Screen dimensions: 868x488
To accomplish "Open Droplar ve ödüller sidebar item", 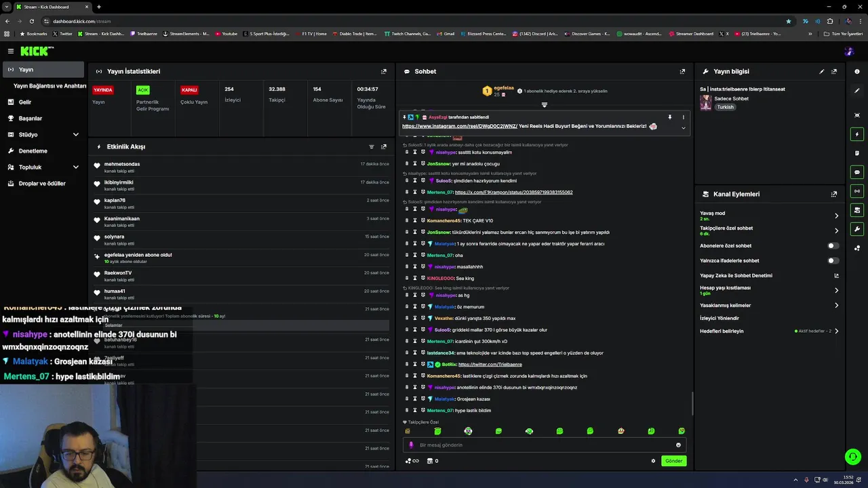I will click(42, 184).
